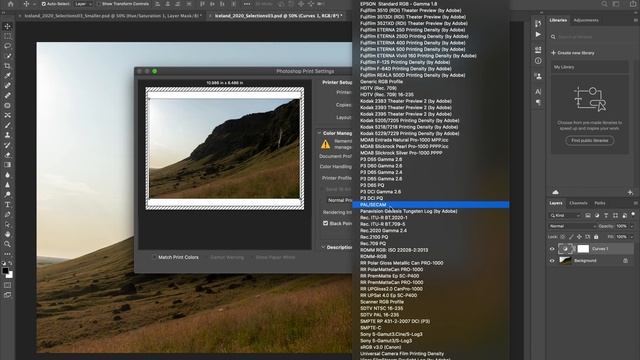
Task: Select the Zoom tool
Action: [x=7, y=244]
